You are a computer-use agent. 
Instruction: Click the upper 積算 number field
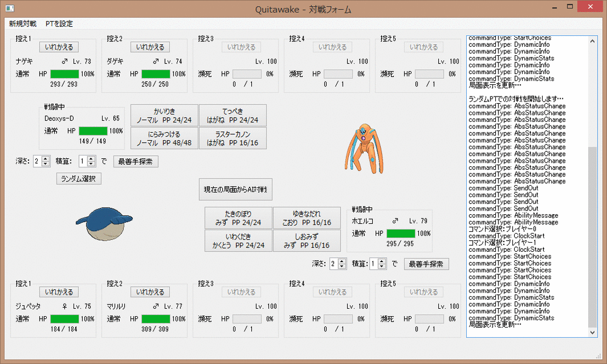point(83,161)
